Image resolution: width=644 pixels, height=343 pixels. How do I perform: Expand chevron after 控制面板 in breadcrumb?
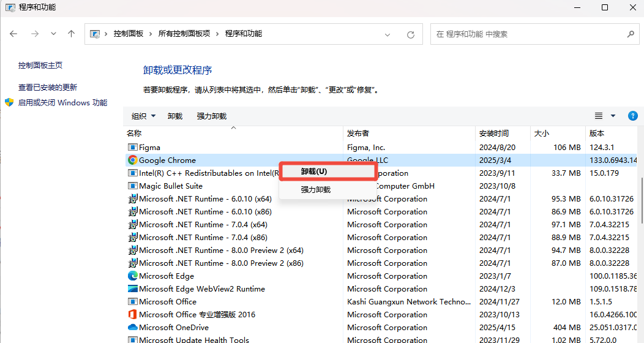[151, 34]
